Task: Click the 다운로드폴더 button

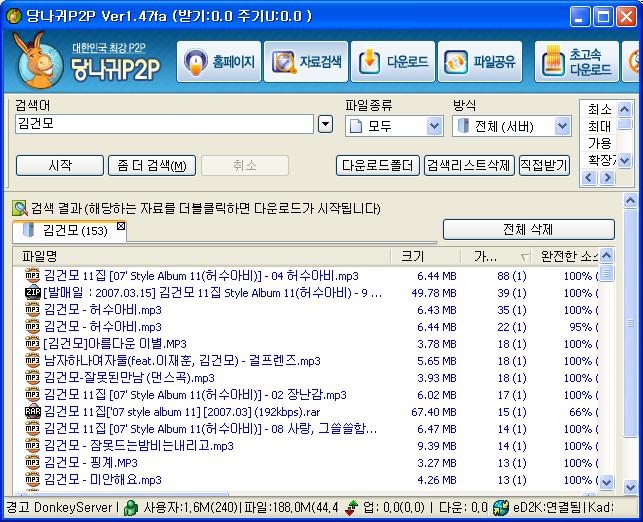Action: coord(378,166)
